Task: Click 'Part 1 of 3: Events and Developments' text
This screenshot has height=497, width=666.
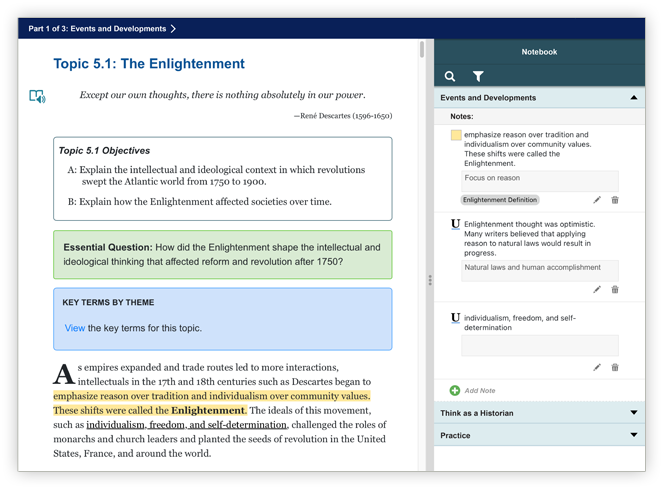Action: [97, 28]
